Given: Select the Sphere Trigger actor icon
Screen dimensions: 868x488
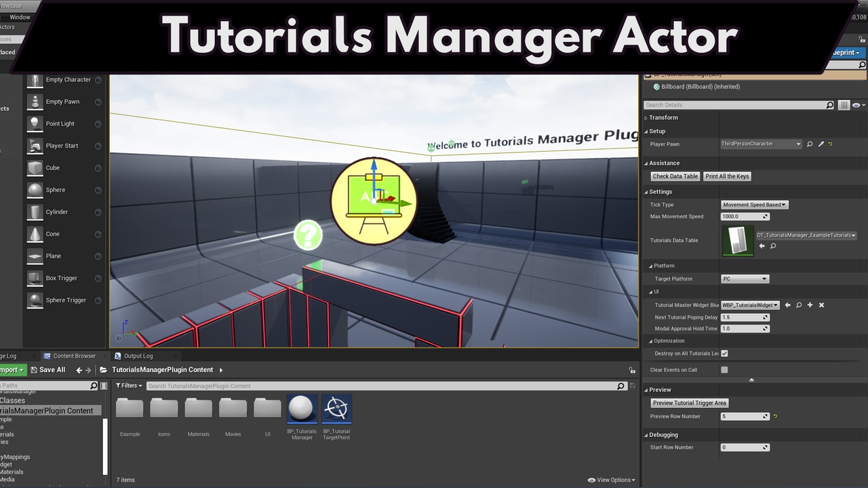Looking at the screenshot, I should 35,300.
